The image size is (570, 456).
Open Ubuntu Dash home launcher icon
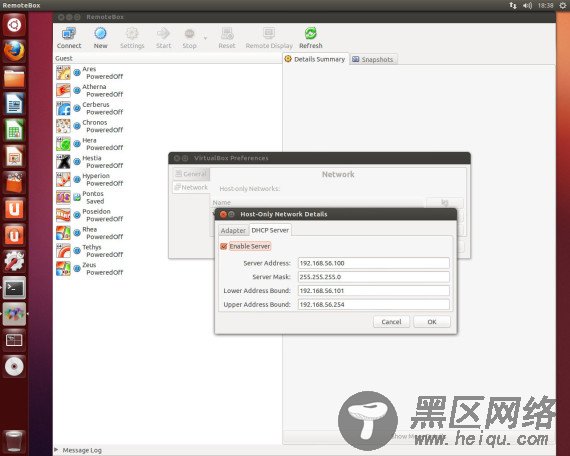coord(14,25)
